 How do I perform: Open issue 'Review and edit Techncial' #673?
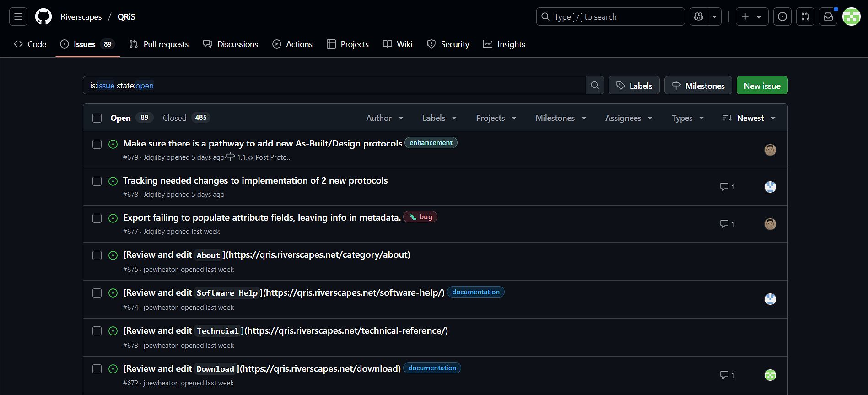point(286,331)
